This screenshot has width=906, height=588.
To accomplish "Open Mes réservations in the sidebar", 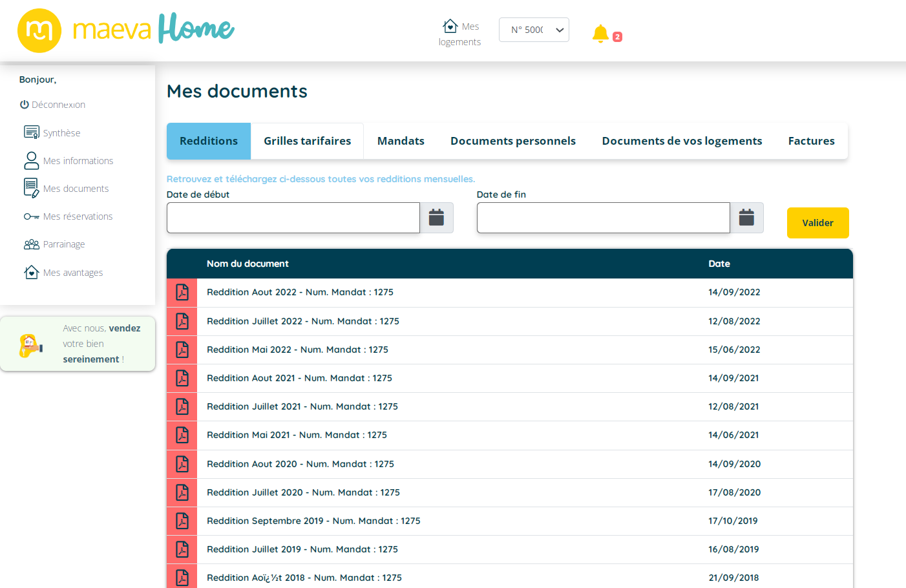I will [x=78, y=216].
